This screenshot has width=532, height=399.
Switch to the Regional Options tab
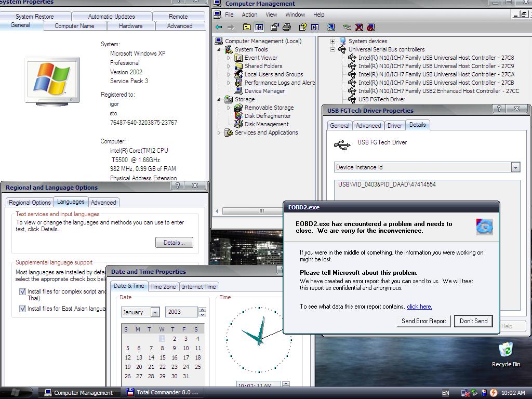[30, 203]
